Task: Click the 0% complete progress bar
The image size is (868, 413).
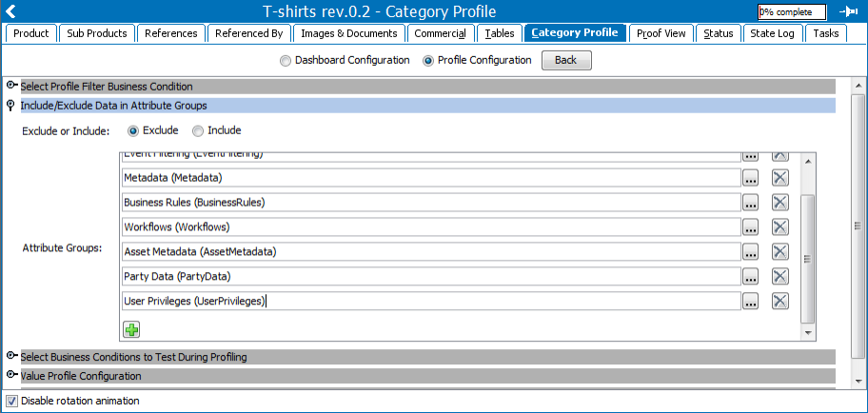Action: 792,11
